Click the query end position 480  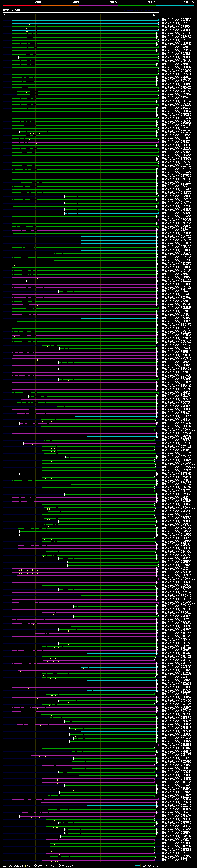155,15
